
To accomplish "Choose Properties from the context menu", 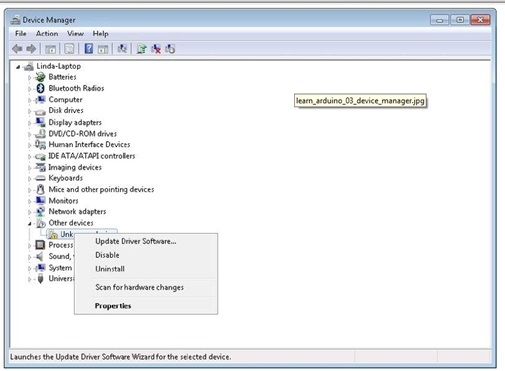I will click(x=146, y=306).
